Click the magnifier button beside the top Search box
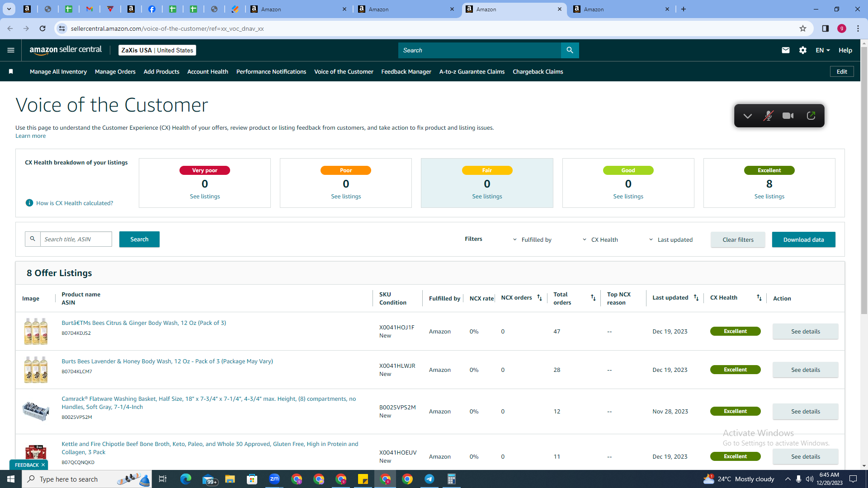 [570, 50]
